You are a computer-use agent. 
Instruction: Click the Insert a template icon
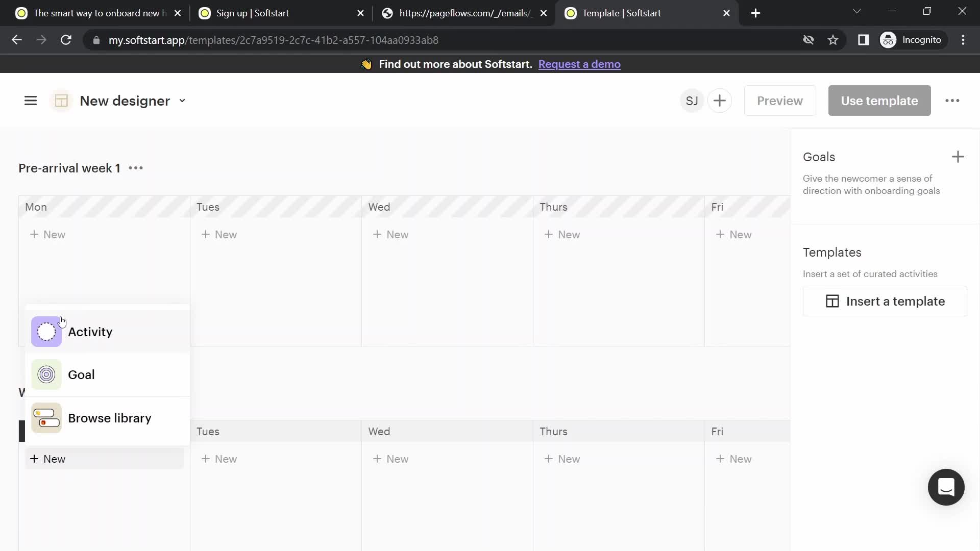[832, 300]
